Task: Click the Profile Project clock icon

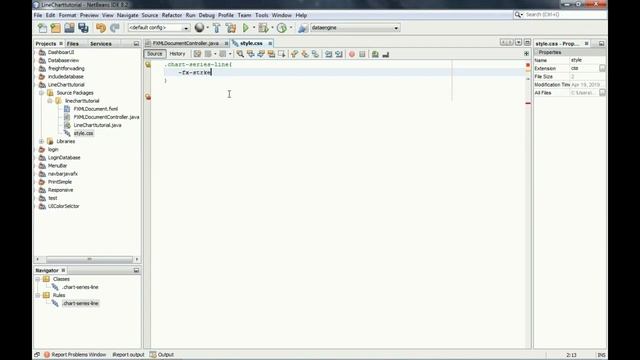Action: (282, 28)
